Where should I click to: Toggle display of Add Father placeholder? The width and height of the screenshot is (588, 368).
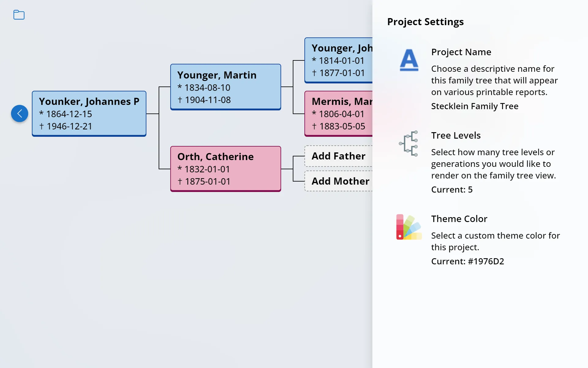click(339, 155)
